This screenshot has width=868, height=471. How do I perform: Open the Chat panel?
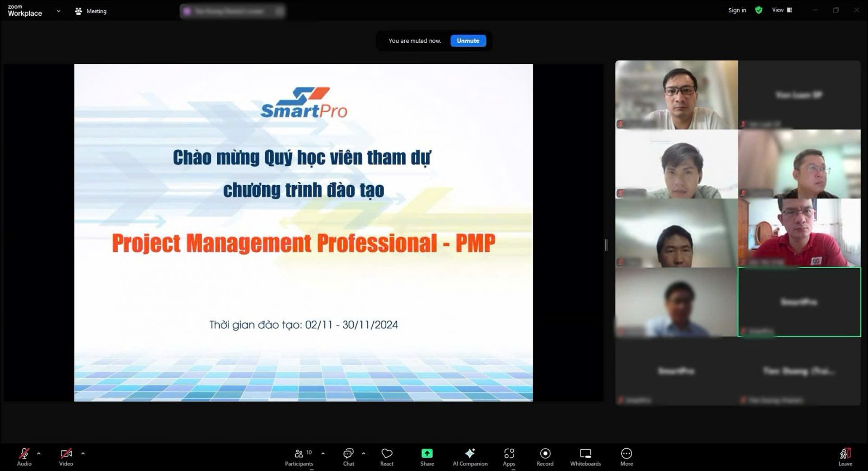[348, 457]
